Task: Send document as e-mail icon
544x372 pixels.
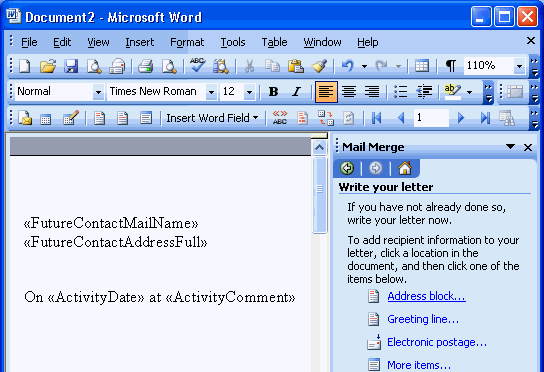Action: (x=117, y=66)
